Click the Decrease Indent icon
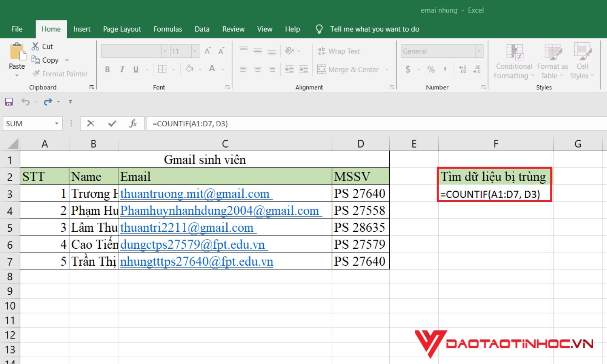Screen dimensions: 607x364 [x=289, y=69]
